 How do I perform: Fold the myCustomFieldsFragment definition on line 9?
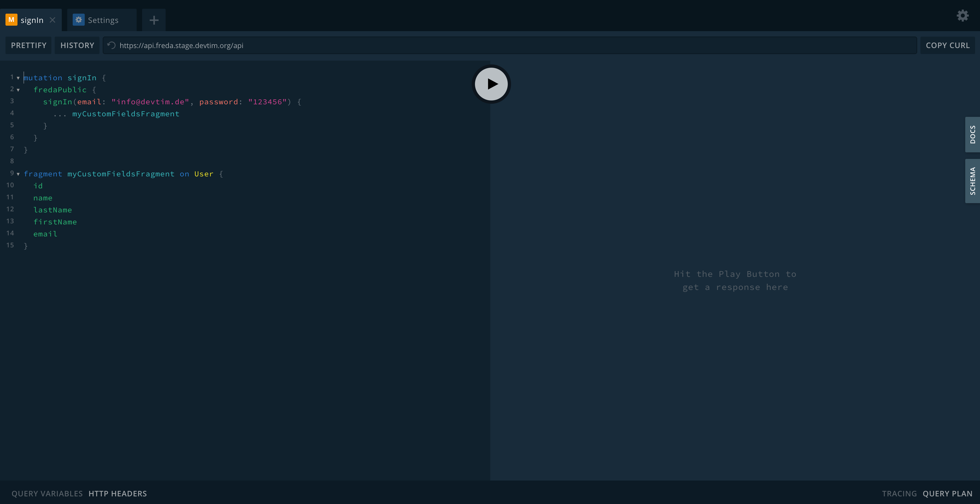[x=18, y=174]
